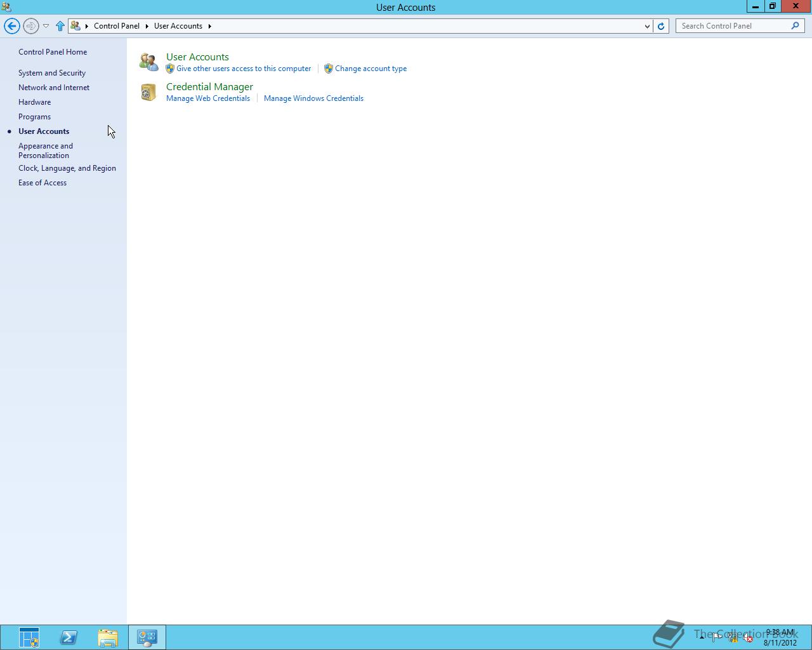Expand the arrow after User Accounts breadcrumb

point(209,26)
